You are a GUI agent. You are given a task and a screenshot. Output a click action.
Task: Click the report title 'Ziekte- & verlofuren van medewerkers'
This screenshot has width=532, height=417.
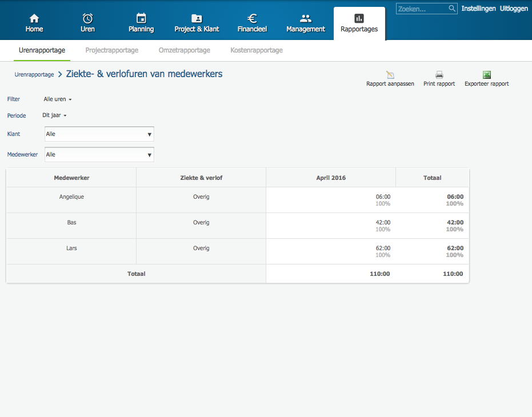coord(144,74)
